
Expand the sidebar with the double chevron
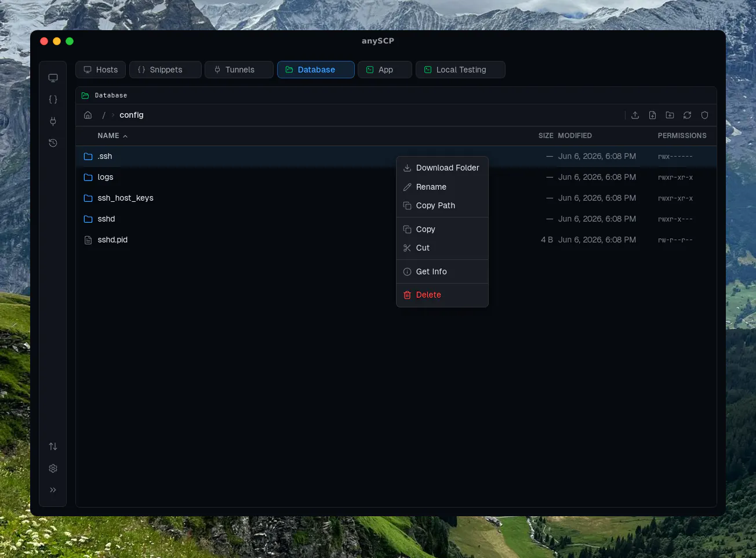(x=53, y=490)
